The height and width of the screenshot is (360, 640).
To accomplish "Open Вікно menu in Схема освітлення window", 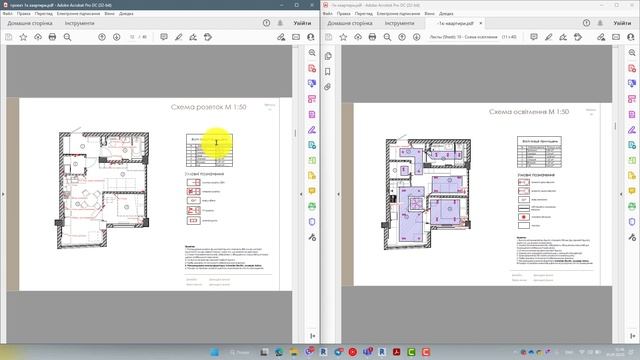I will tap(429, 13).
